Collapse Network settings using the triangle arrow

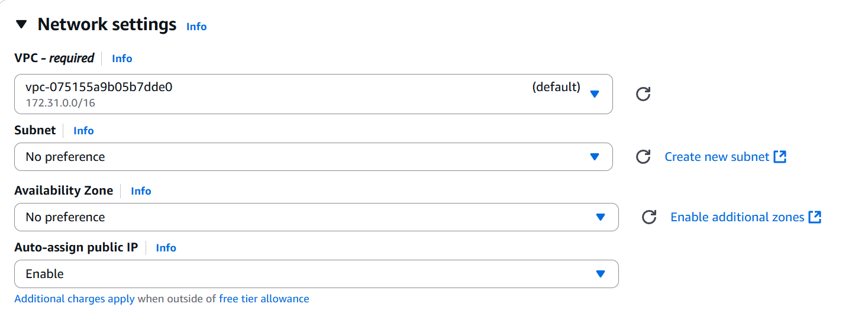click(x=22, y=25)
